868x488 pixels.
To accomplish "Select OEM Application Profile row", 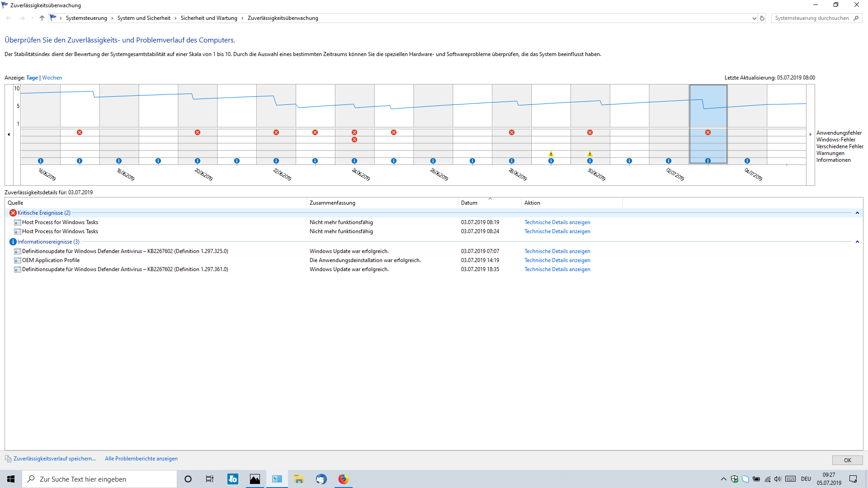I will pyautogui.click(x=434, y=260).
